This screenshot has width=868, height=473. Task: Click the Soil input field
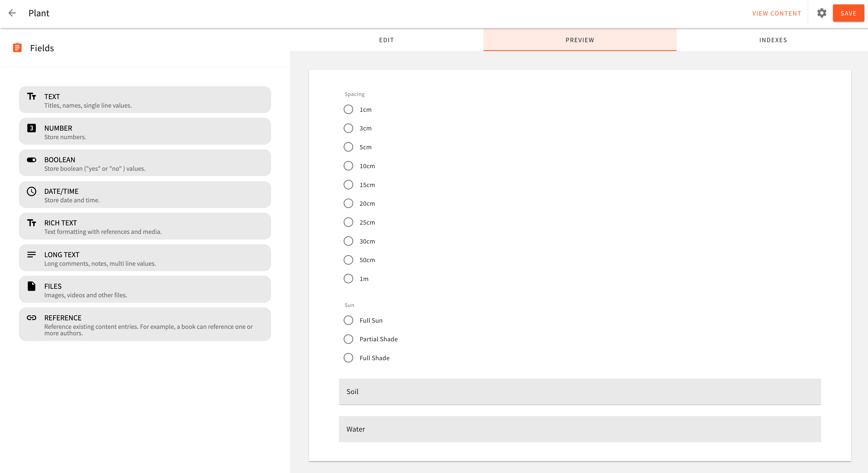click(580, 391)
